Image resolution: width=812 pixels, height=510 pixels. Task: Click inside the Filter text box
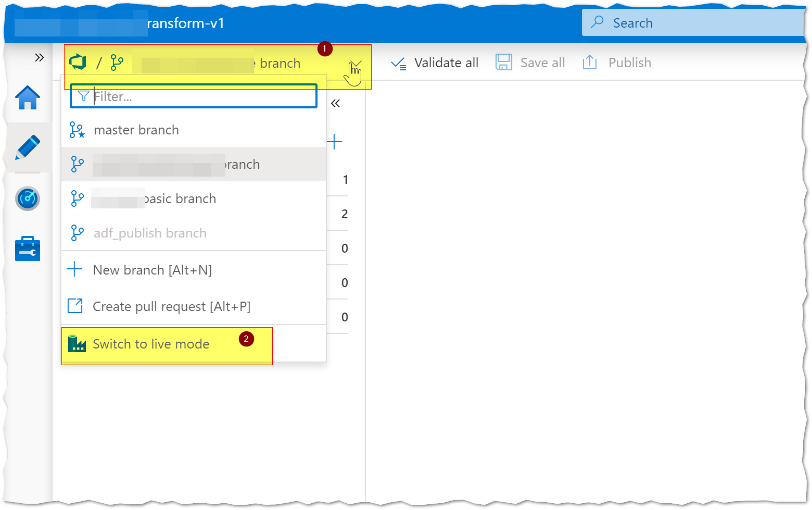tap(198, 96)
